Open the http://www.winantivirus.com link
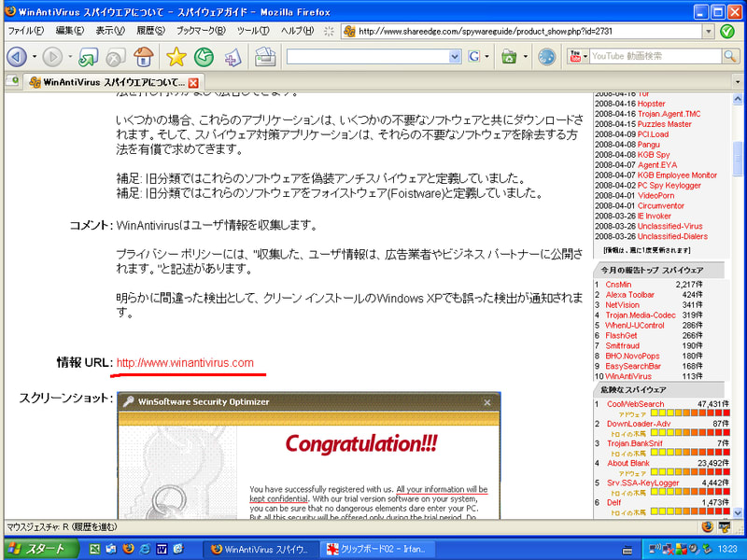The height and width of the screenshot is (560, 747). tap(185, 362)
